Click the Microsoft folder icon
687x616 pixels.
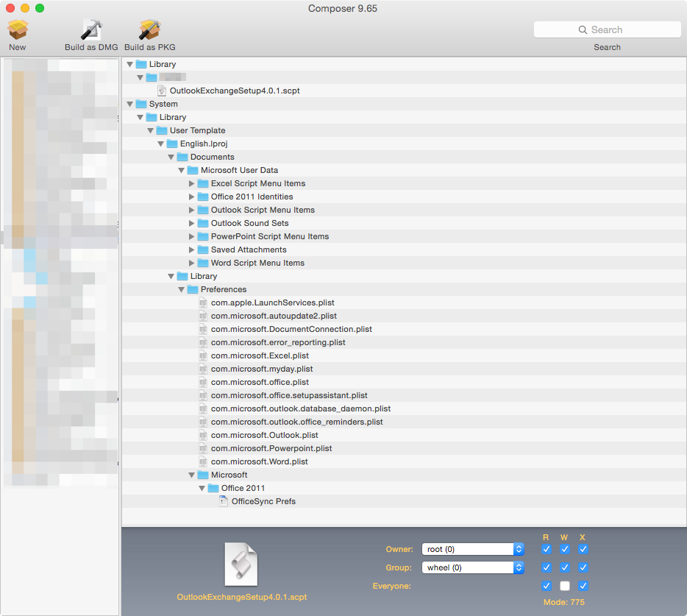pos(203,475)
